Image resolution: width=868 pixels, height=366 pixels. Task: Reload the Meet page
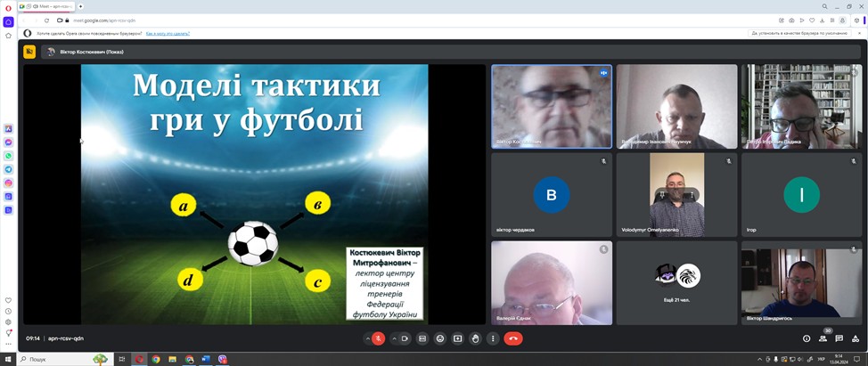(x=46, y=20)
